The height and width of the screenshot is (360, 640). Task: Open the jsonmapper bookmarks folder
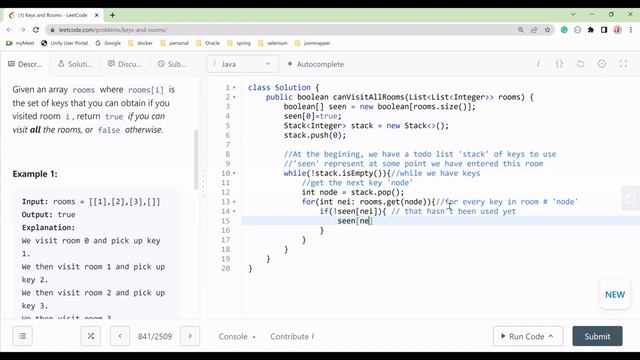pos(313,43)
